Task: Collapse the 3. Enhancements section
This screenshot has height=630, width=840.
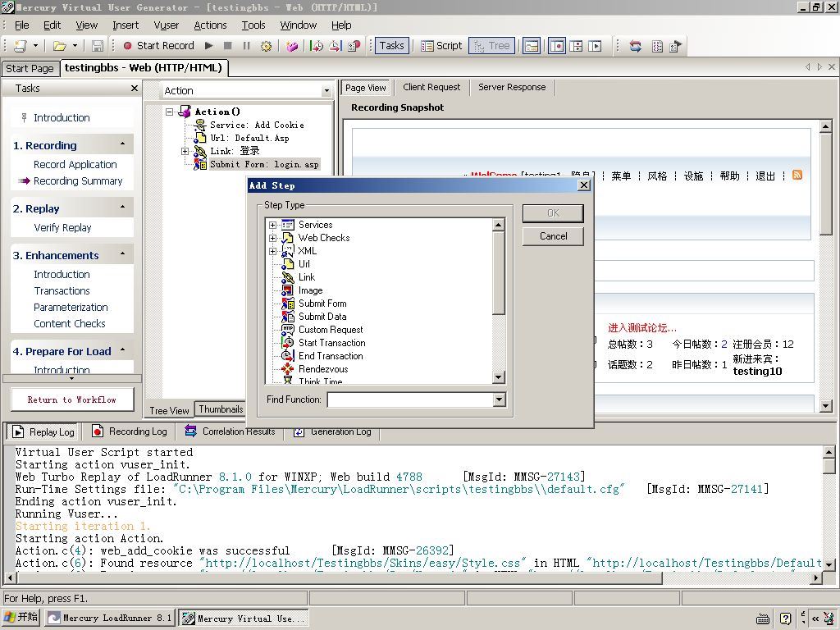Action: point(123,253)
